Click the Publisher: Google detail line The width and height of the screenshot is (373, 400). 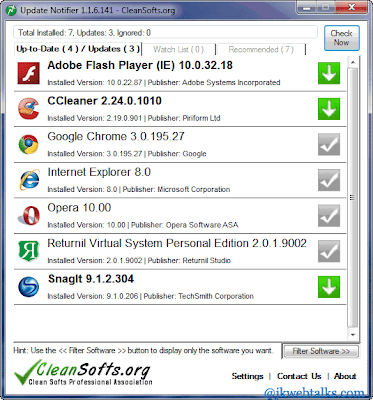pyautogui.click(x=127, y=154)
